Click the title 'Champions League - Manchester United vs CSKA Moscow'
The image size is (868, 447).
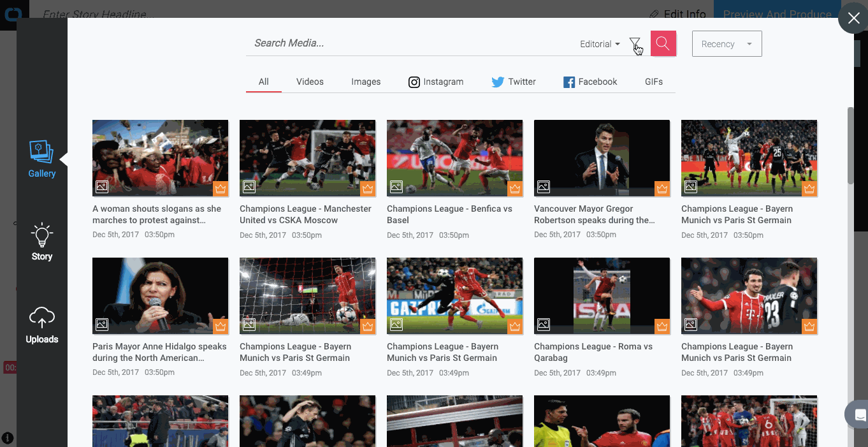[305, 214]
